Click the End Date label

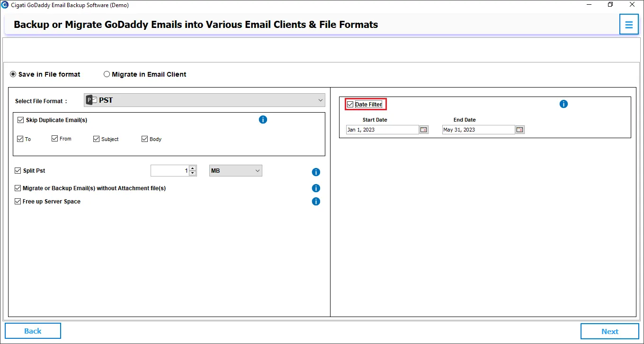tap(465, 120)
